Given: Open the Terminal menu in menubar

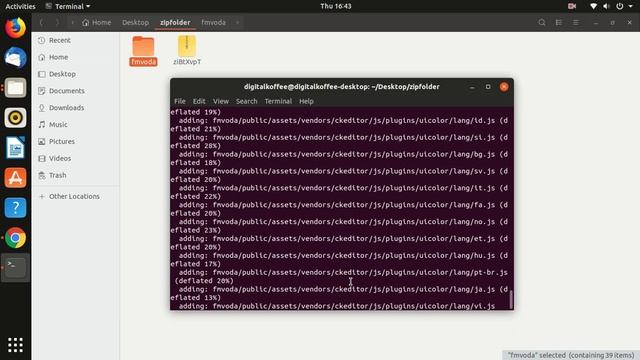Looking at the screenshot, I should point(278,101).
